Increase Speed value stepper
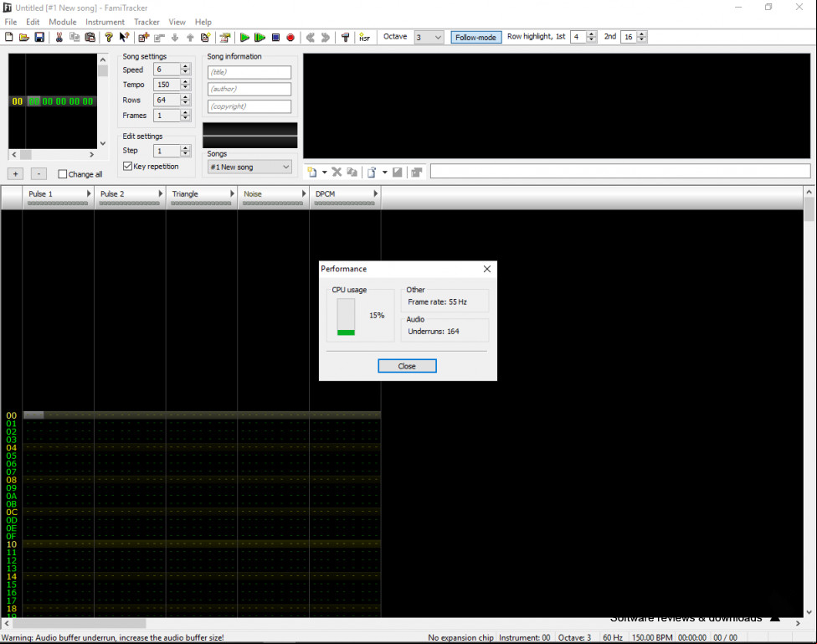Screen dimensions: 817x644 (x=186, y=66)
